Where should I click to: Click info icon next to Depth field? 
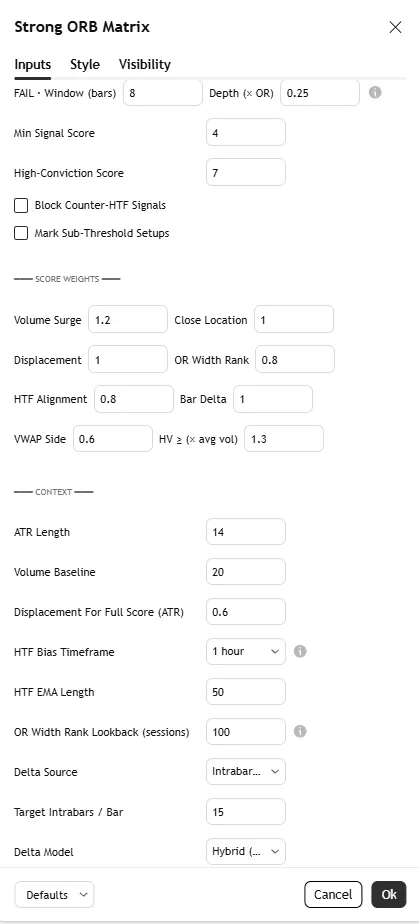point(375,93)
